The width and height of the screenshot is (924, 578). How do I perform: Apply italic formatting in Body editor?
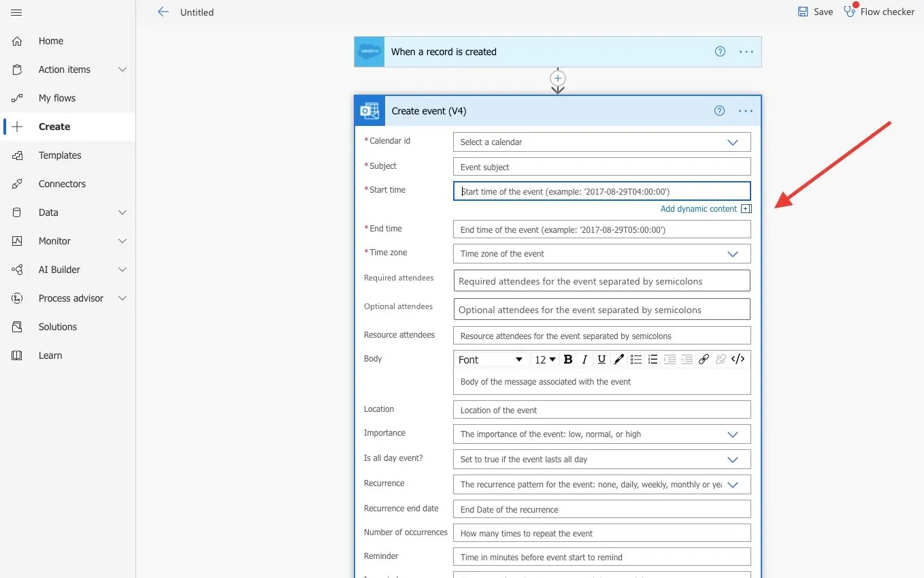(584, 359)
